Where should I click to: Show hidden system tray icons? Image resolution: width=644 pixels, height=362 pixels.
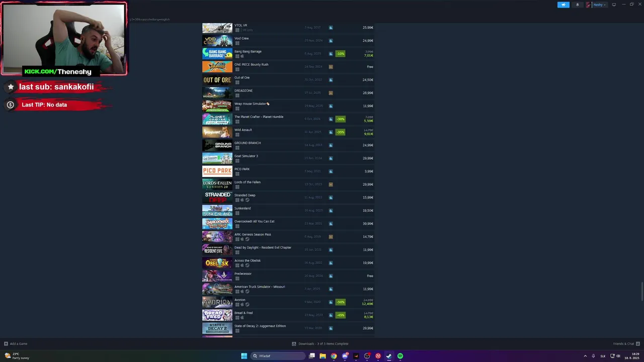coord(585,356)
